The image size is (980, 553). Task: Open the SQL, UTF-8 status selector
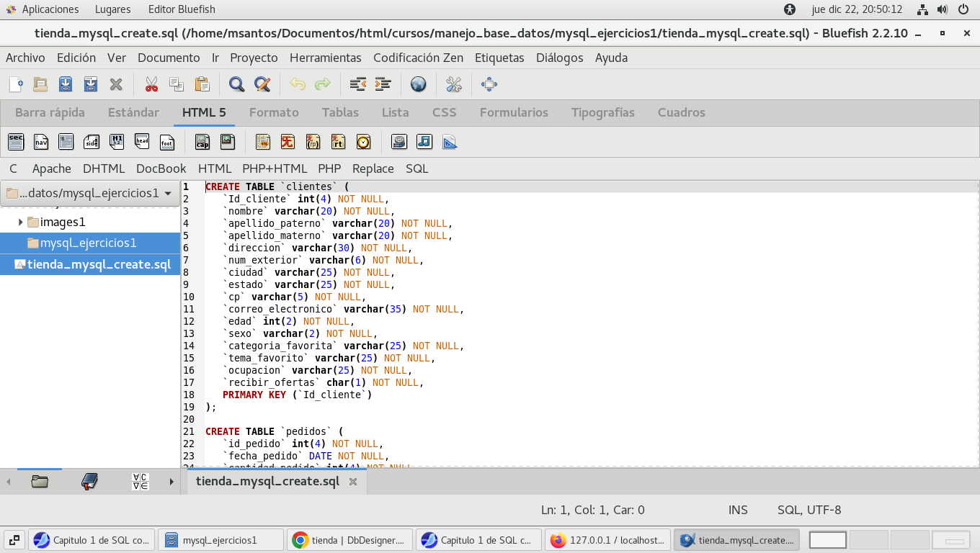808,510
